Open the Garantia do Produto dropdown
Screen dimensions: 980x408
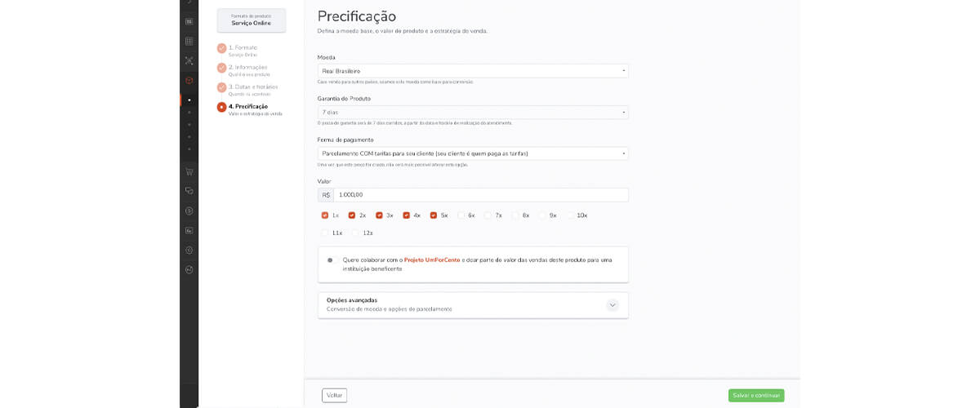tap(473, 112)
